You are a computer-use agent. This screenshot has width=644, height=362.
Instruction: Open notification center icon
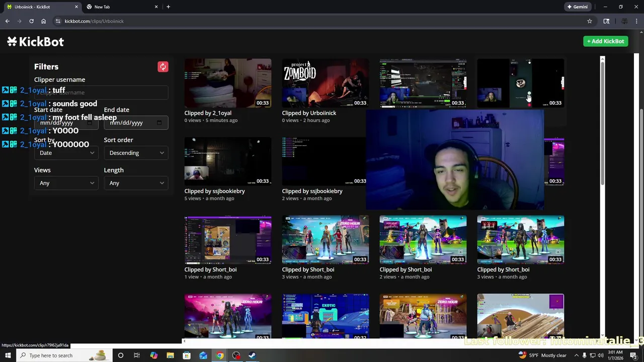coord(633,355)
